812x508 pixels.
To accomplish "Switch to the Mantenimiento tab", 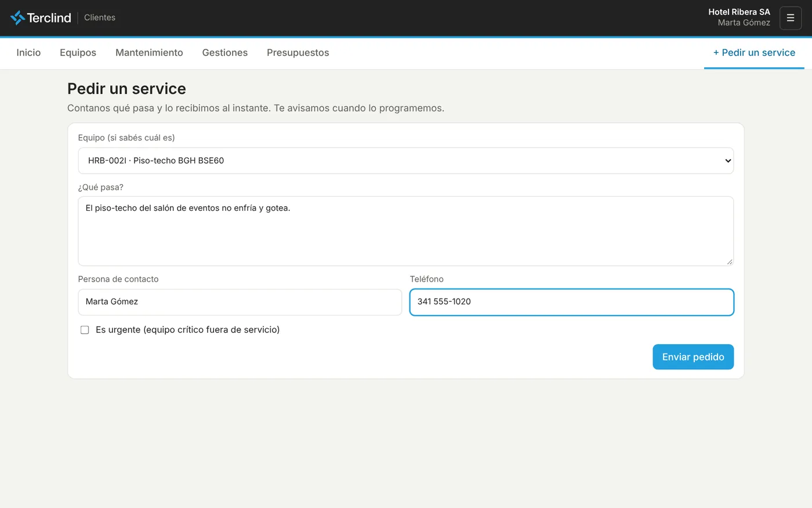I will (149, 53).
